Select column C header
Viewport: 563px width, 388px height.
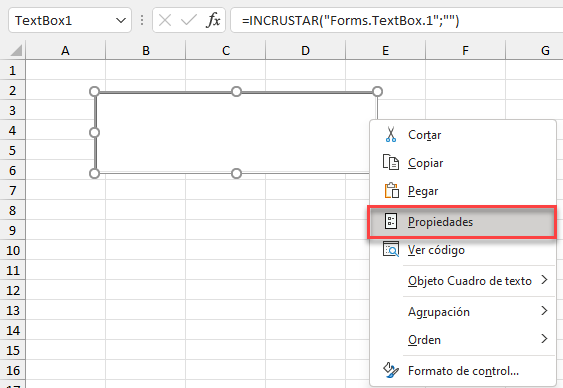(x=225, y=50)
